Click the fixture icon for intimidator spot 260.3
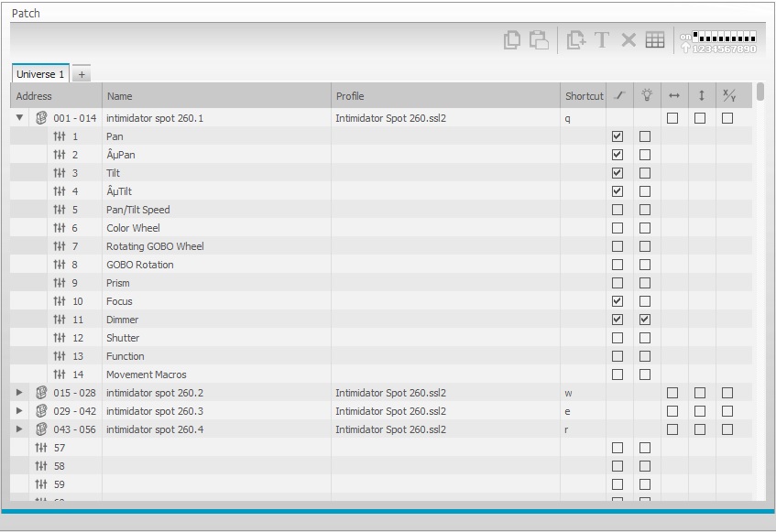Image resolution: width=776 pixels, height=532 pixels. (x=41, y=411)
